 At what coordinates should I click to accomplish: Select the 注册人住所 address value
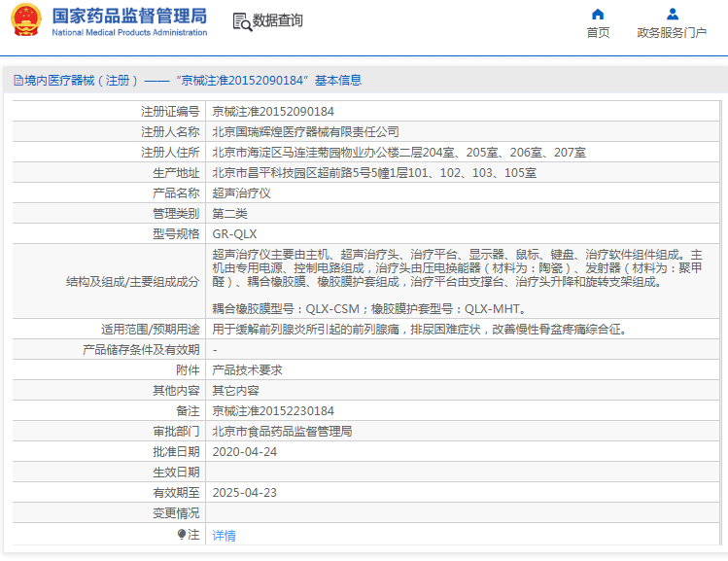coord(399,153)
